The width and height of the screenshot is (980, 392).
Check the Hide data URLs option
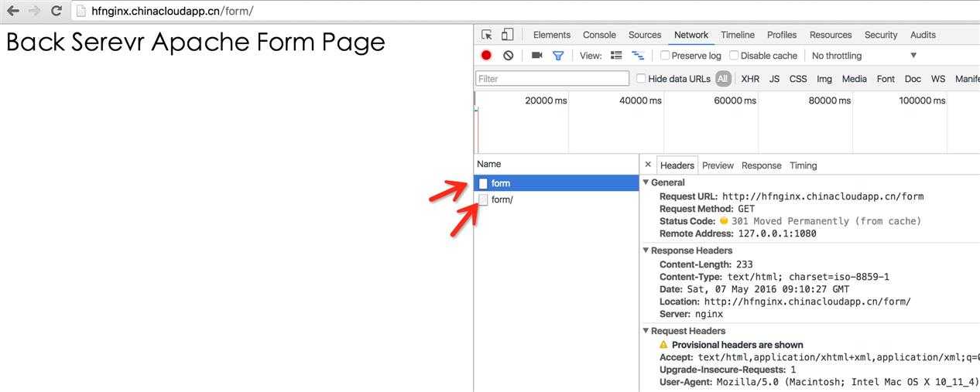pyautogui.click(x=641, y=78)
